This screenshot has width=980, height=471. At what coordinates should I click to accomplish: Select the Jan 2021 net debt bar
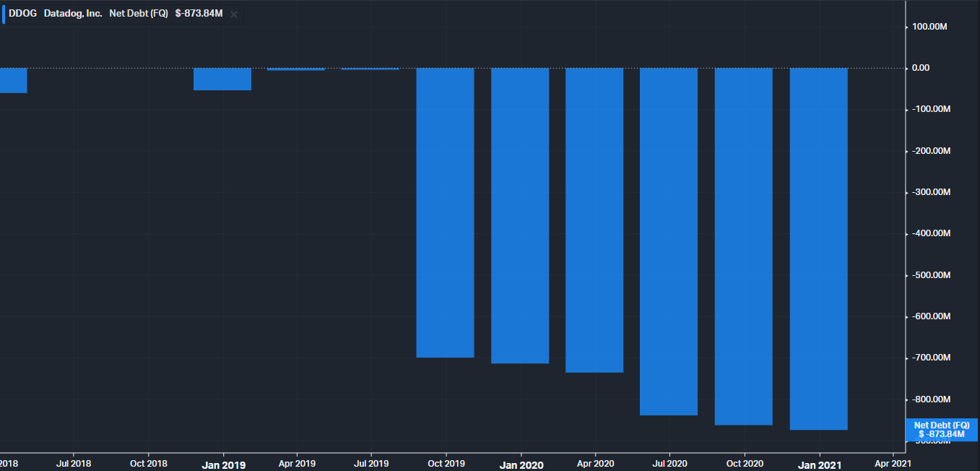coord(818,249)
